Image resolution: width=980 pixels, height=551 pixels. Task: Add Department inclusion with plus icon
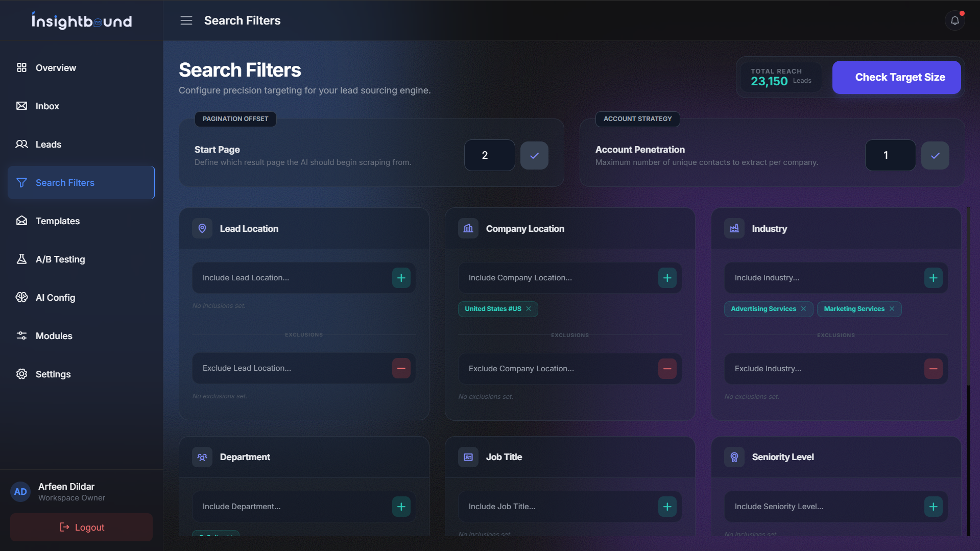click(x=401, y=507)
